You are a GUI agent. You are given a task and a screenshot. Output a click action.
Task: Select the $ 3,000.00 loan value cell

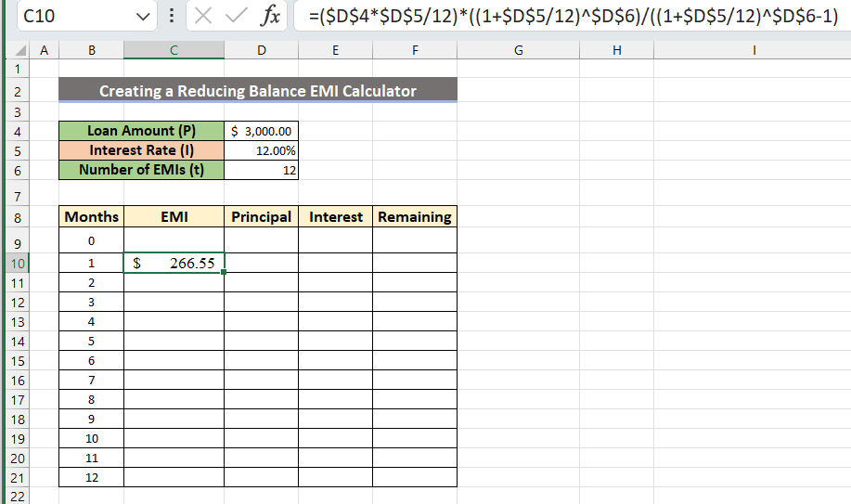tap(261, 131)
